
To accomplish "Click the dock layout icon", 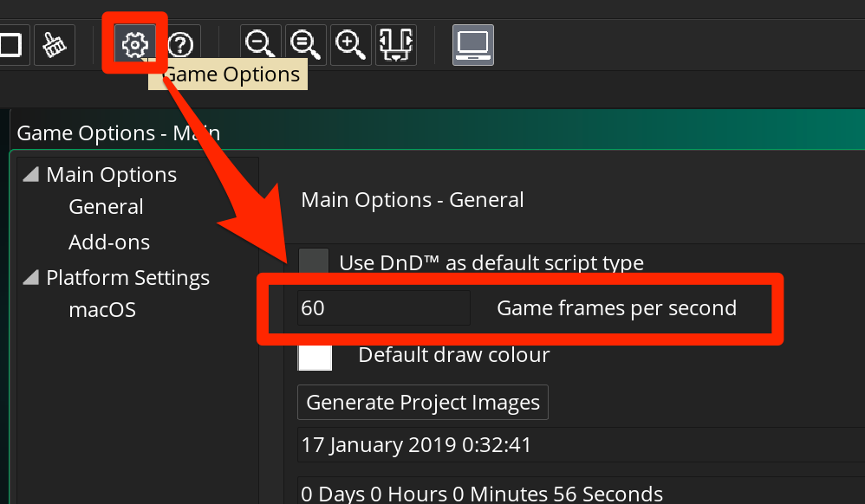I will tap(396, 45).
